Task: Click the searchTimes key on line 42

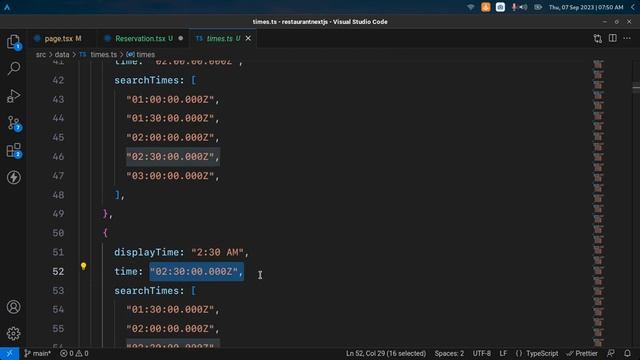Action: [147, 80]
